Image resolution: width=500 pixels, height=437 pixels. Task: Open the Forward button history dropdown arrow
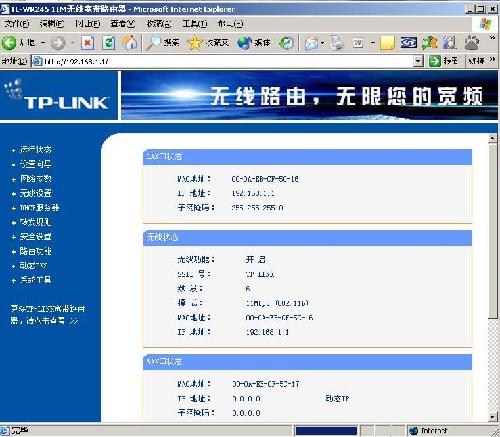pos(72,43)
